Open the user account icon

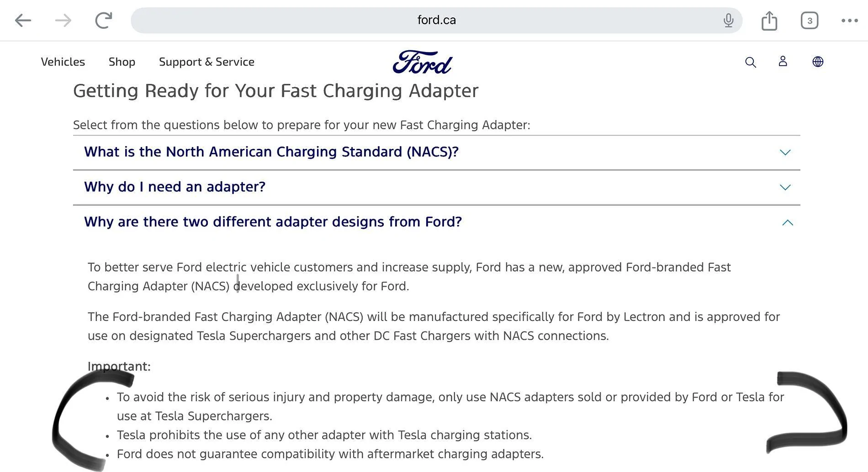point(783,62)
